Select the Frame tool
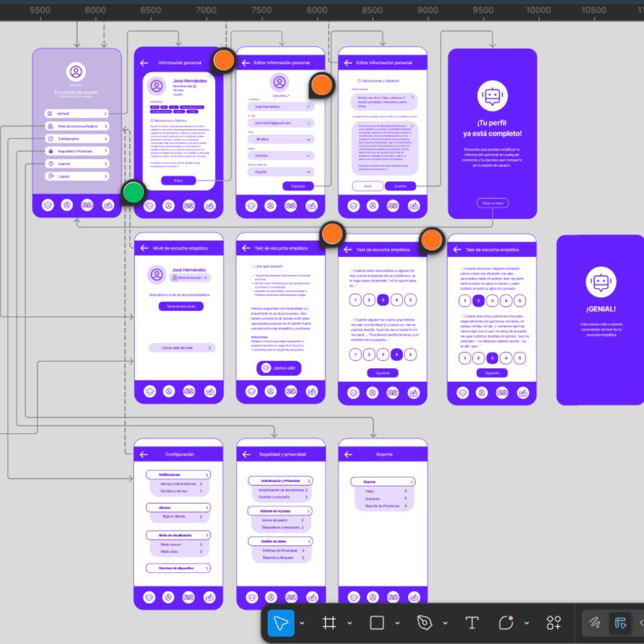Screen dimensions: 644x644 point(329,623)
